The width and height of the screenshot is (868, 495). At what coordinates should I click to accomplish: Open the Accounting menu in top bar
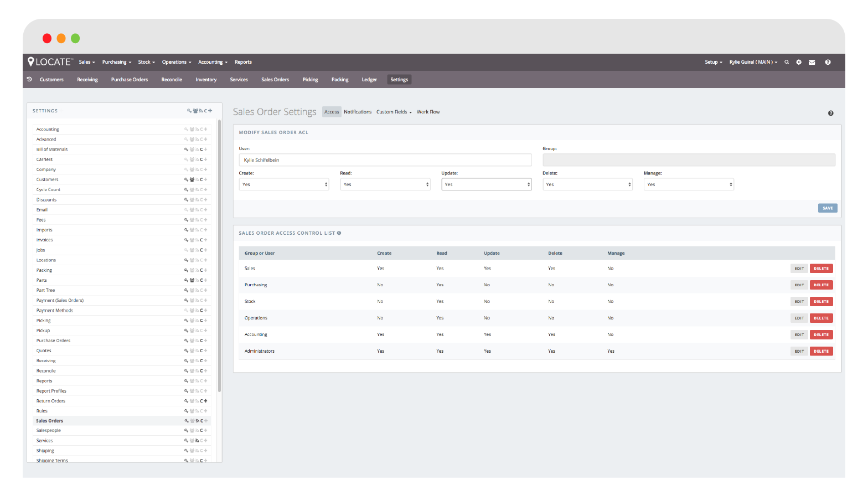click(213, 62)
